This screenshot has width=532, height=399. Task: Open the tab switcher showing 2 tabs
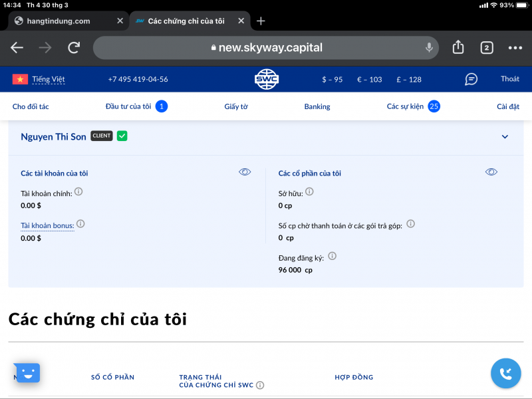click(x=487, y=47)
